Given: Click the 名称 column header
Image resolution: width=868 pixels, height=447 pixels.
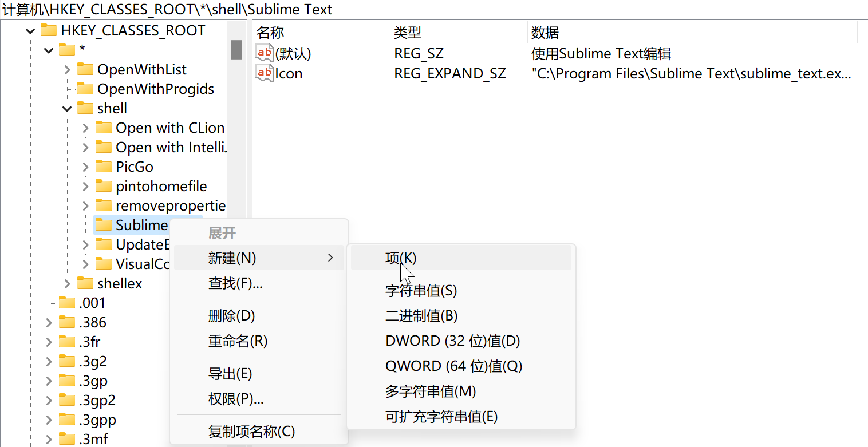Looking at the screenshot, I should (321, 32).
